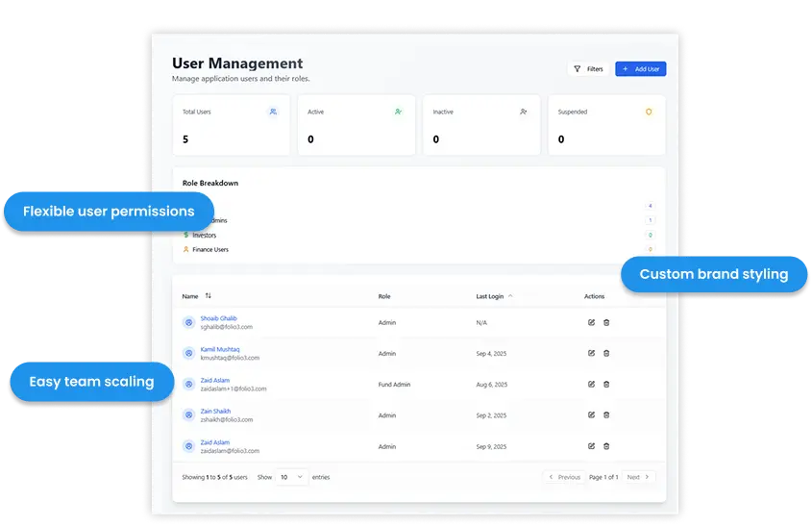
Task: Click the Total Users card icon
Action: click(273, 112)
